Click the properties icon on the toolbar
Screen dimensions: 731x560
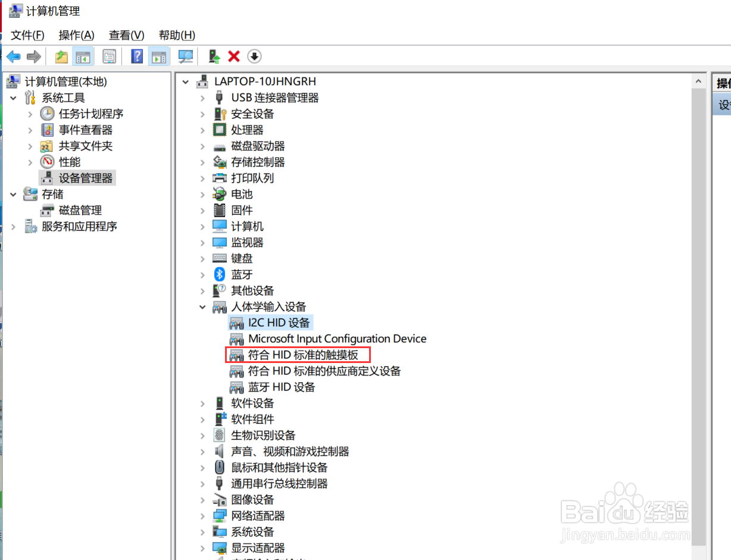[109, 56]
